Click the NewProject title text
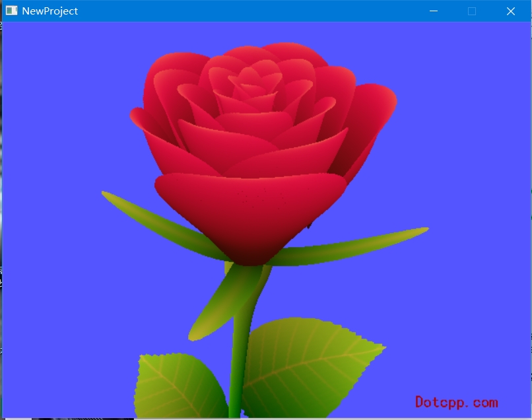Image resolution: width=532 pixels, height=420 pixels. click(x=50, y=11)
